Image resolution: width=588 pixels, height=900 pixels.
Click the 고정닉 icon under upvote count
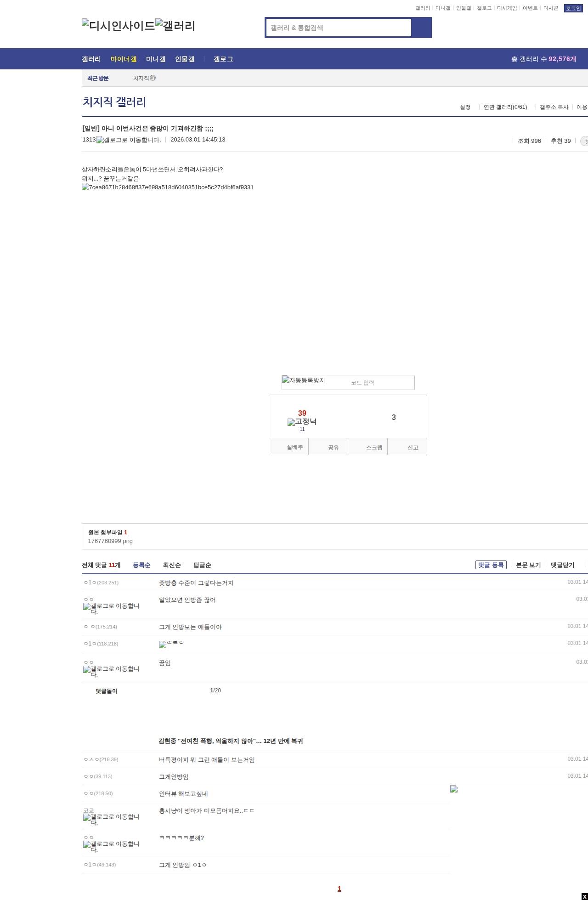302,422
